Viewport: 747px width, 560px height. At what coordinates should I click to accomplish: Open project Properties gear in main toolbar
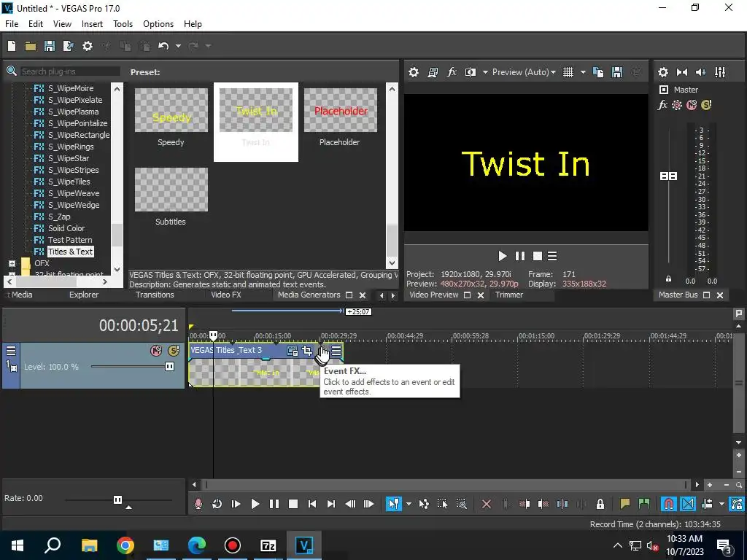click(88, 46)
